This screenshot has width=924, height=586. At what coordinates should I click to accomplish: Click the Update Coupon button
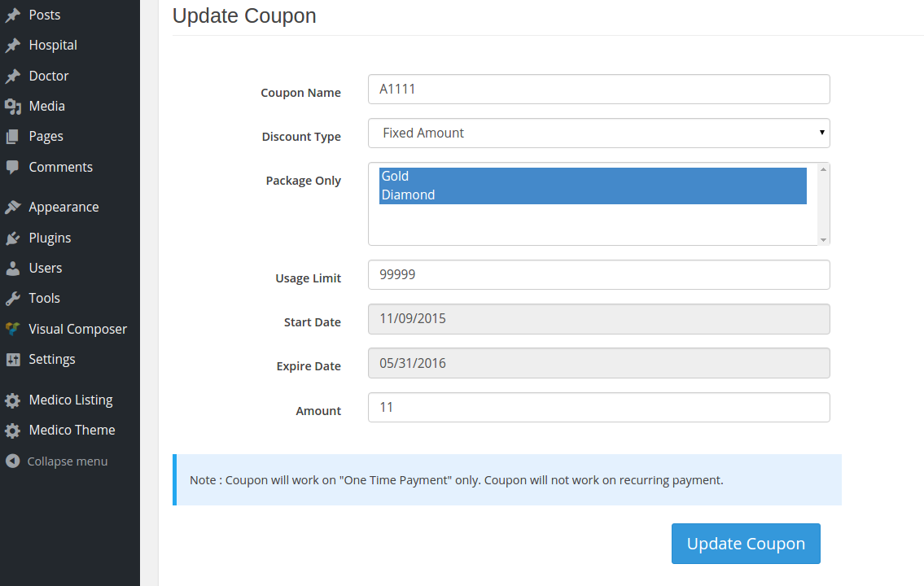[746, 544]
